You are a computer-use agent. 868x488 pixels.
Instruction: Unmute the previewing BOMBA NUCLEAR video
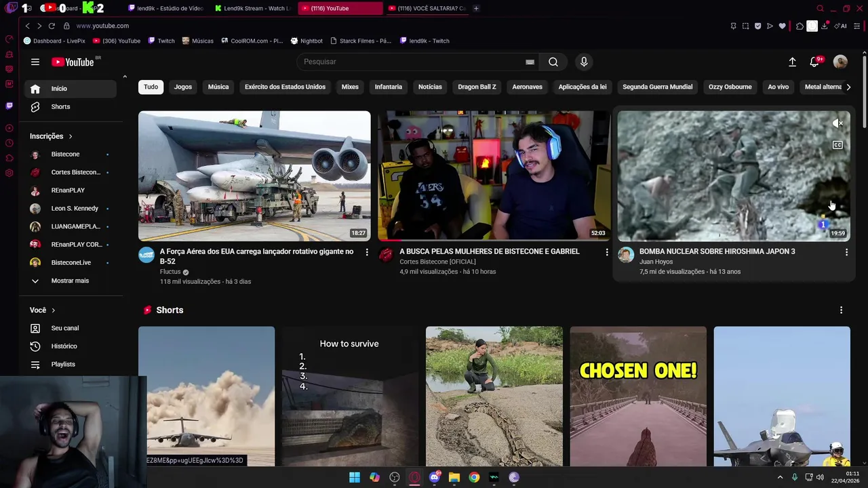point(837,123)
